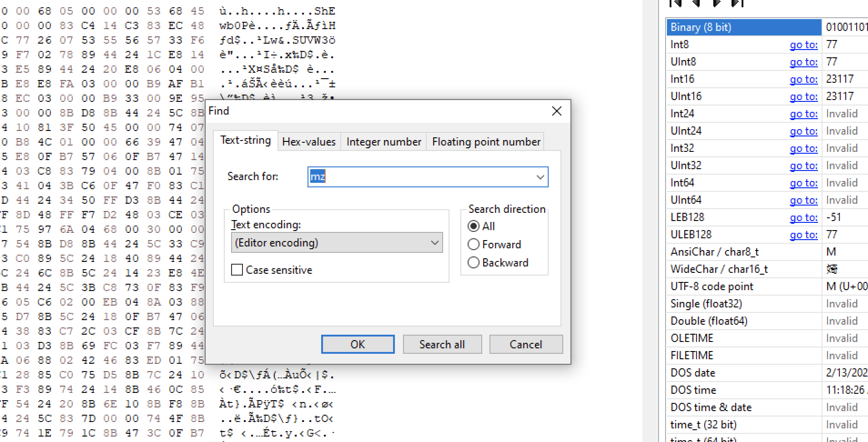Follow the Int8 go to link

(803, 45)
